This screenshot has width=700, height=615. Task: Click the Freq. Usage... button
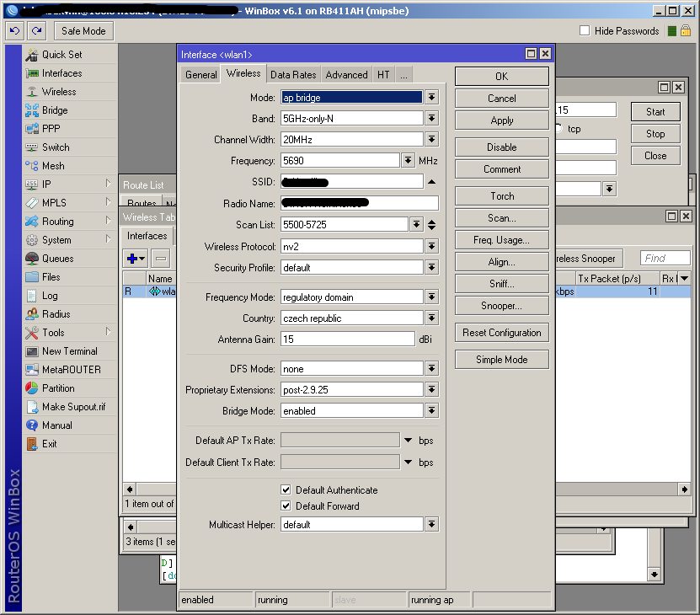click(502, 240)
